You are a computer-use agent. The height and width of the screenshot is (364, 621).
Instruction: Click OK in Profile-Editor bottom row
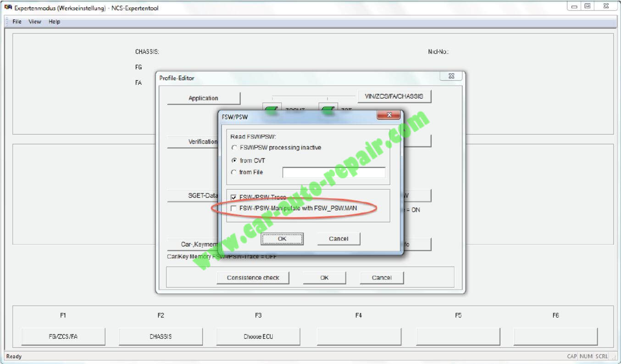tap(324, 278)
